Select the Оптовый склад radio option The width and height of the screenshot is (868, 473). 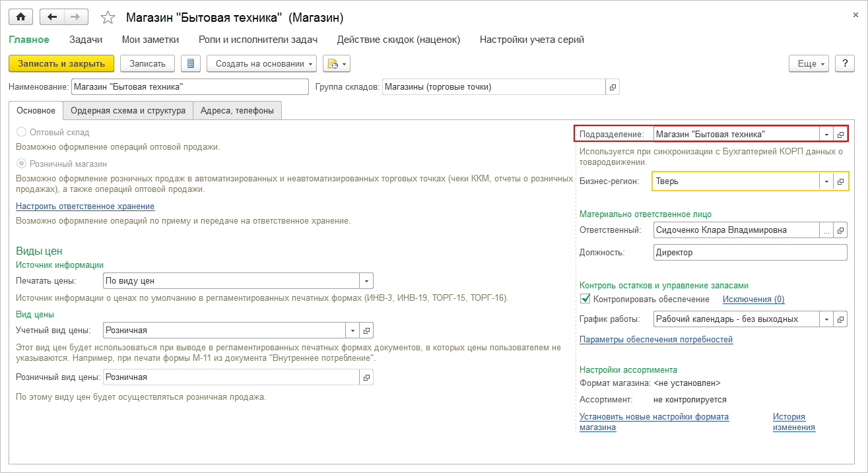pyautogui.click(x=21, y=132)
